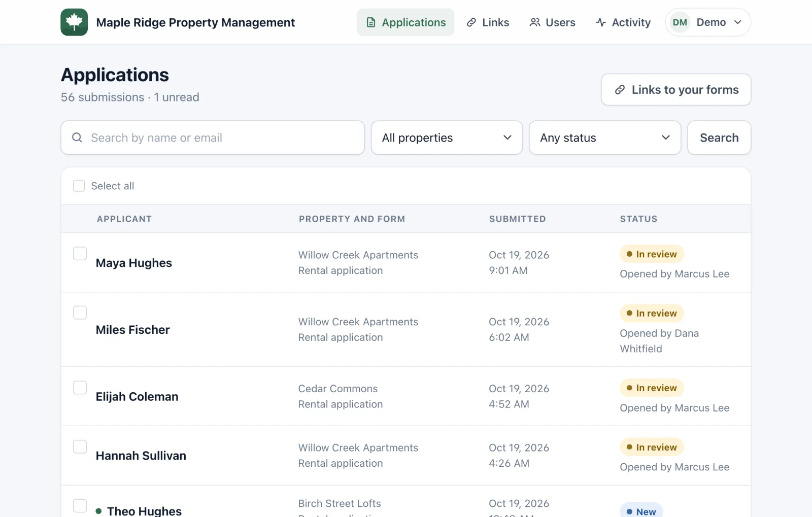
Task: Click the maple leaf logo icon
Action: [x=74, y=22]
